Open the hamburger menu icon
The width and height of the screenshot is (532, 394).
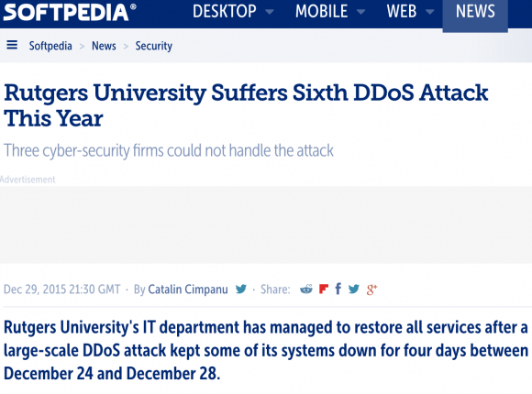[12, 45]
